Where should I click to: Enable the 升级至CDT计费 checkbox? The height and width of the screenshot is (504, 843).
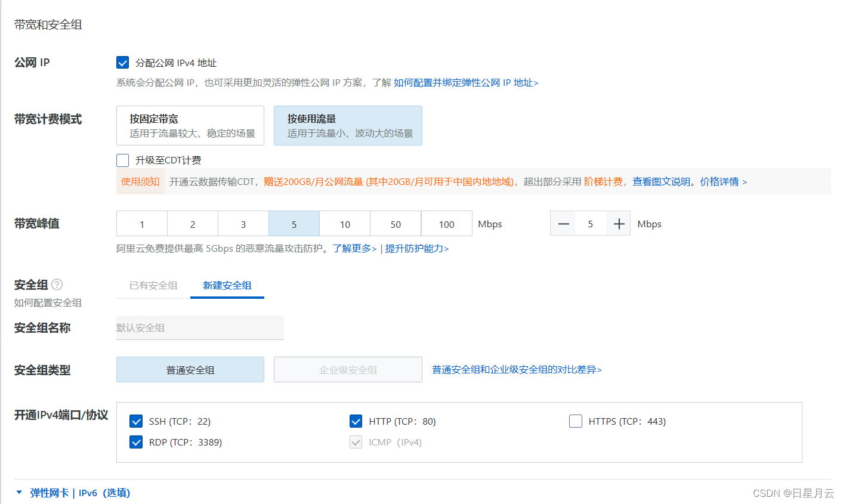coord(122,160)
